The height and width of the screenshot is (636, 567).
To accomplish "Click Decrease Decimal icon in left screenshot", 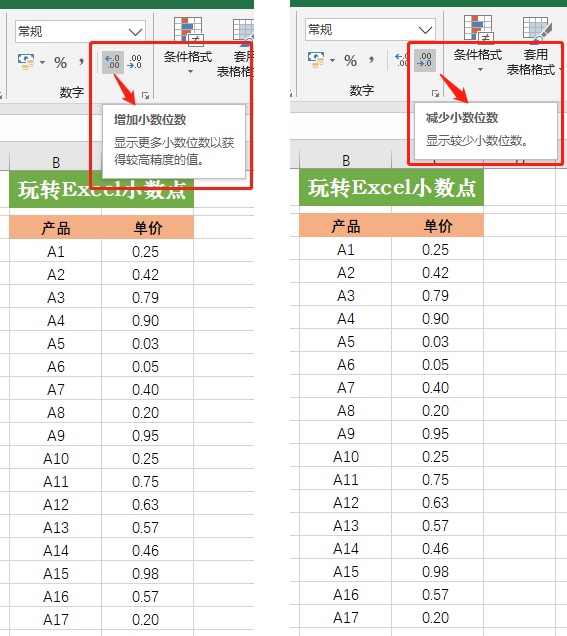I will point(134,62).
